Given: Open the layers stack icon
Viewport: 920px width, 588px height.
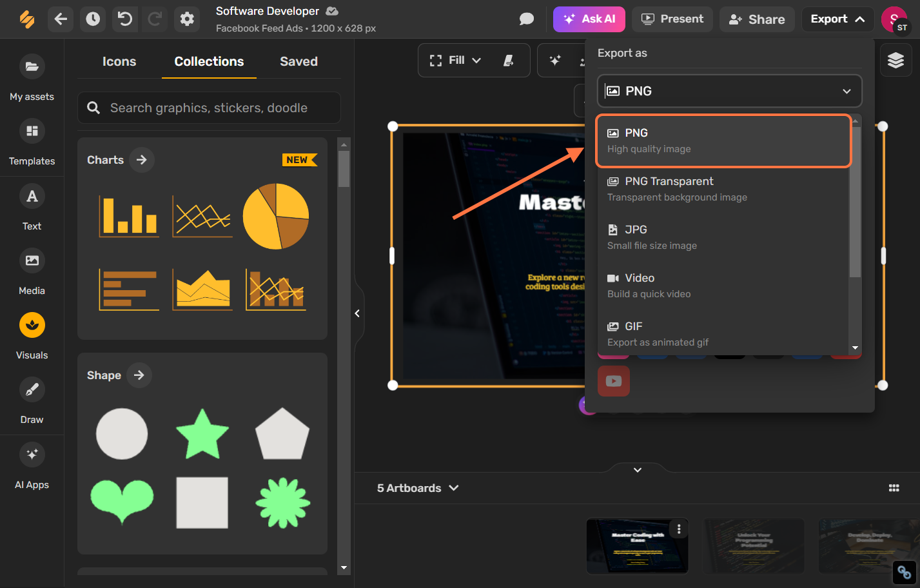Looking at the screenshot, I should [896, 61].
